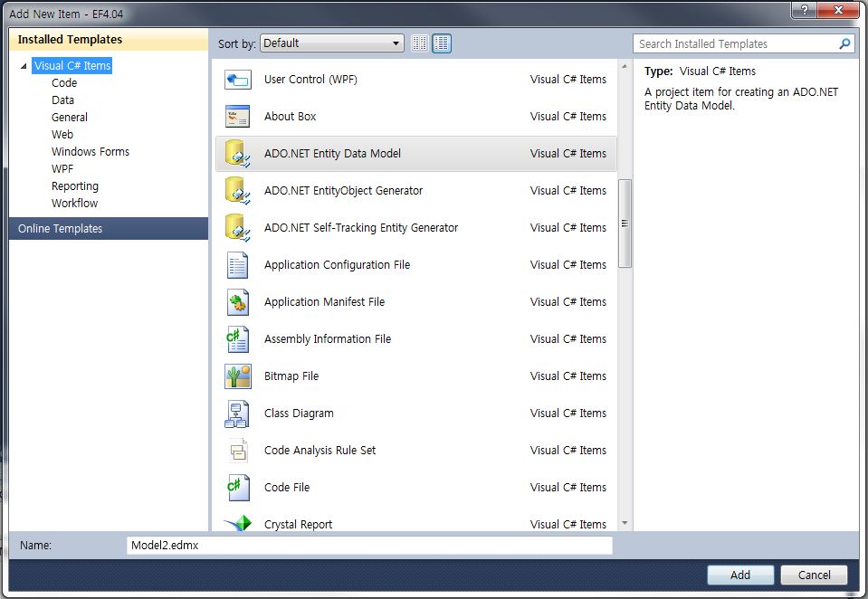Open the Online Templates section
The height and width of the screenshot is (599, 868).
click(x=109, y=229)
